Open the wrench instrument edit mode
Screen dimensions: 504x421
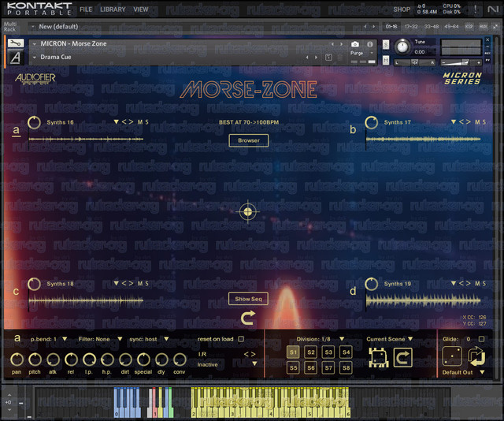(16, 43)
